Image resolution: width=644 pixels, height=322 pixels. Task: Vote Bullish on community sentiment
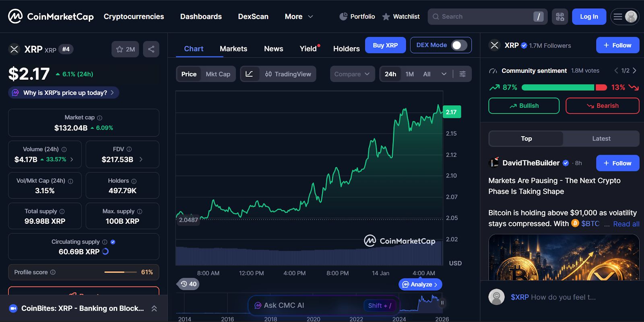click(x=524, y=106)
